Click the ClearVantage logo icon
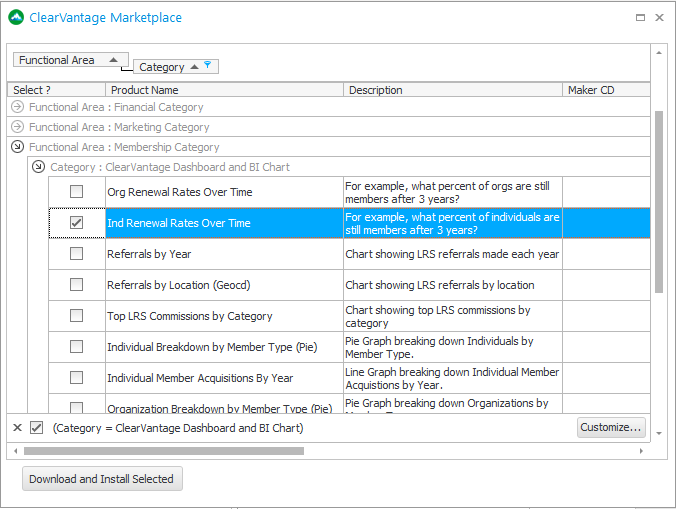The width and height of the screenshot is (676, 509). pyautogui.click(x=16, y=17)
